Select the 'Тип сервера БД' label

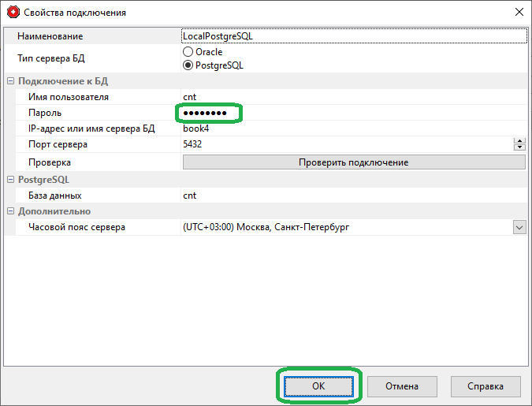pos(51,58)
